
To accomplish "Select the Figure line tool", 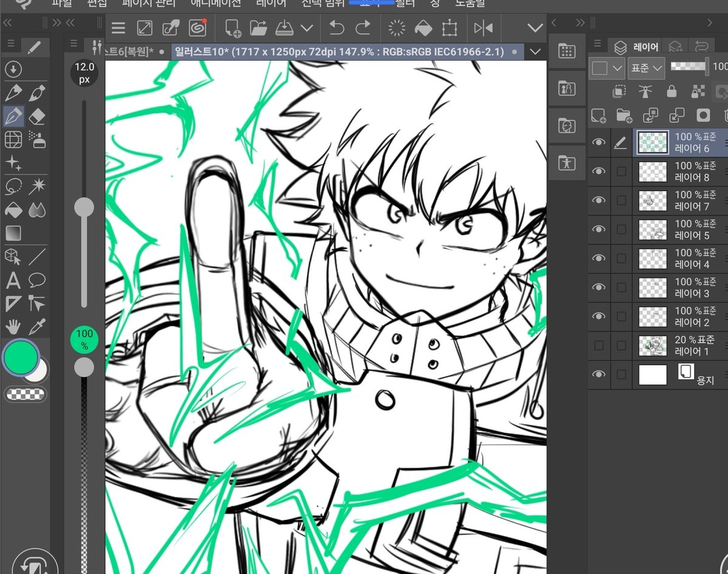I will [38, 257].
